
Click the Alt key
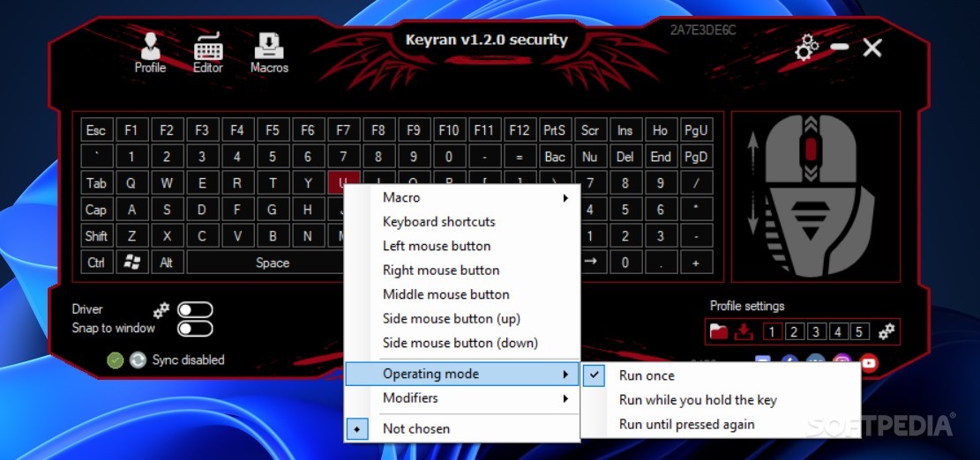point(166,262)
